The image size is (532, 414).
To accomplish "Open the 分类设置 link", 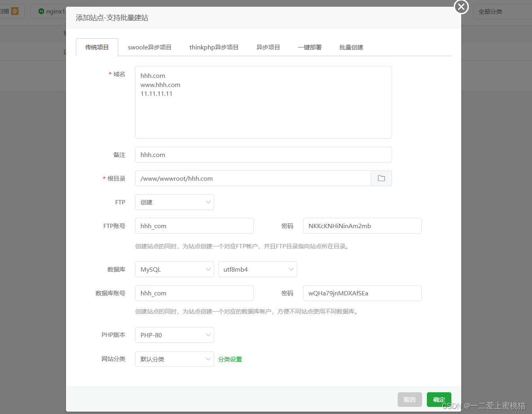I will coord(230,359).
